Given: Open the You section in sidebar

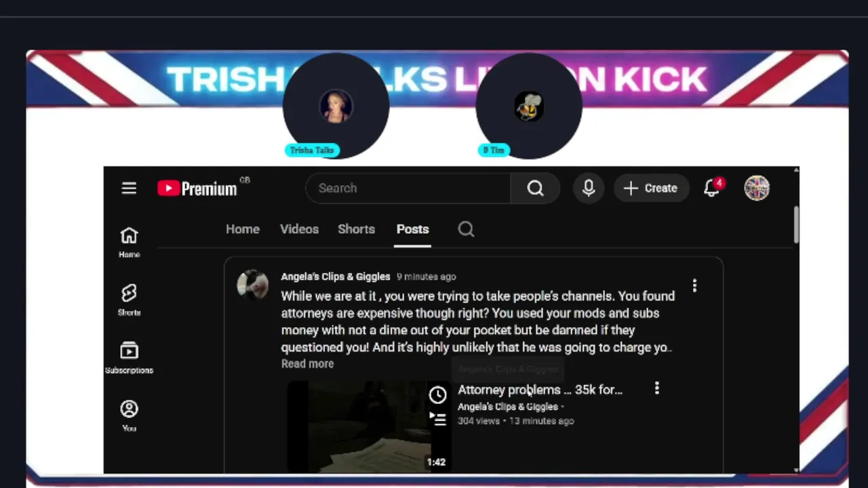Looking at the screenshot, I should [129, 415].
